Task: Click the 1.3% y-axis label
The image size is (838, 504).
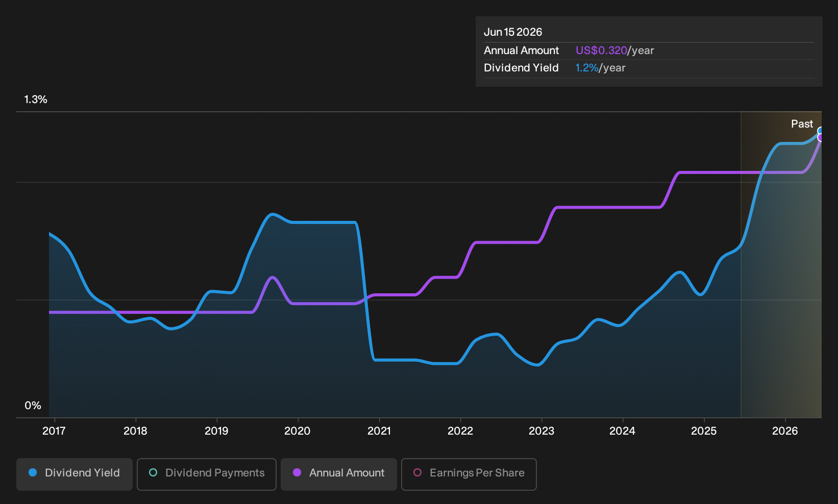Action: [36, 99]
